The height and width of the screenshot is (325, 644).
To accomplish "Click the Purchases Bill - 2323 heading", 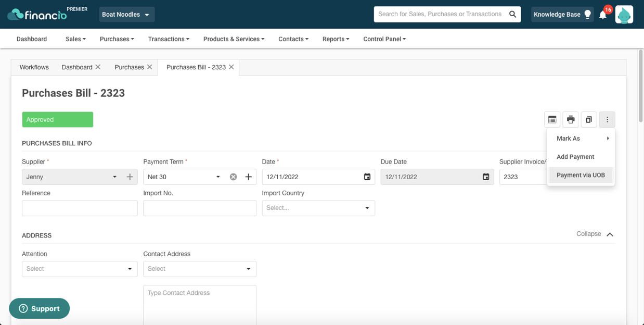I will [73, 93].
